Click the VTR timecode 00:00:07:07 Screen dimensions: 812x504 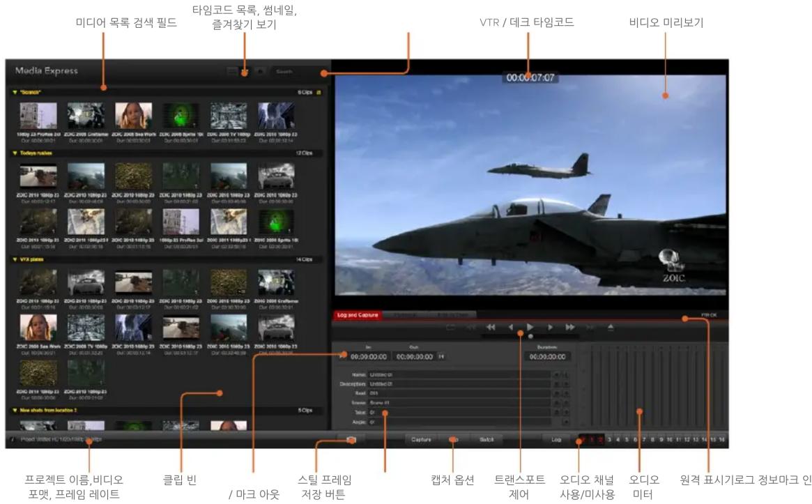point(530,77)
